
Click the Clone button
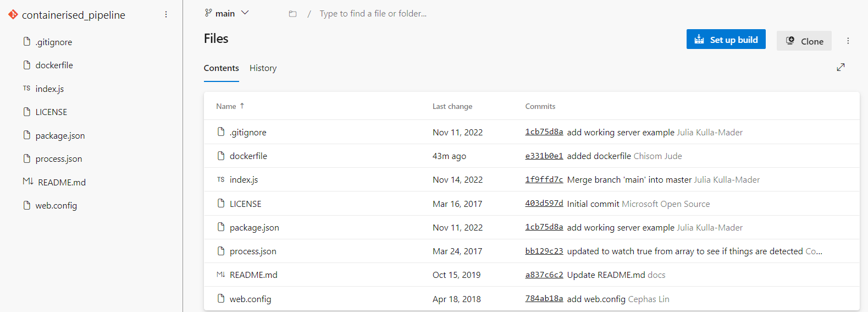click(x=804, y=41)
